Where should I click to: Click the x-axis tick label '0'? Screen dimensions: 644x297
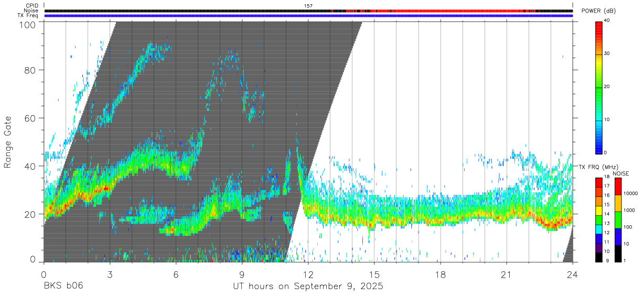tap(44, 274)
